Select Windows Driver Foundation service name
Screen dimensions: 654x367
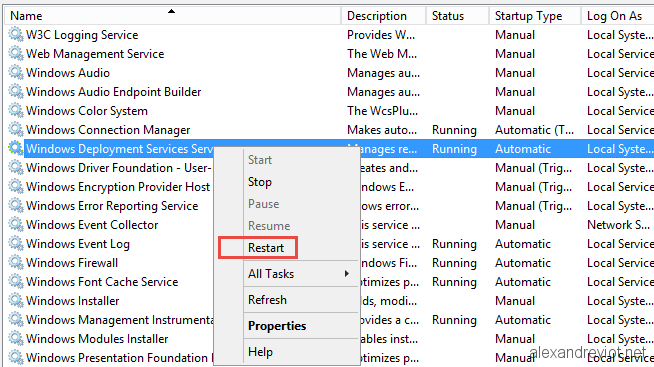click(119, 168)
